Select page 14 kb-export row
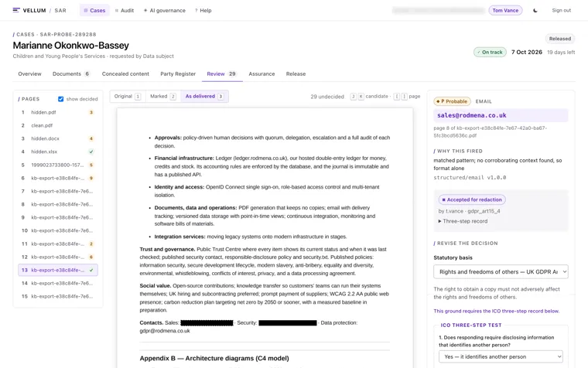 pos(58,283)
